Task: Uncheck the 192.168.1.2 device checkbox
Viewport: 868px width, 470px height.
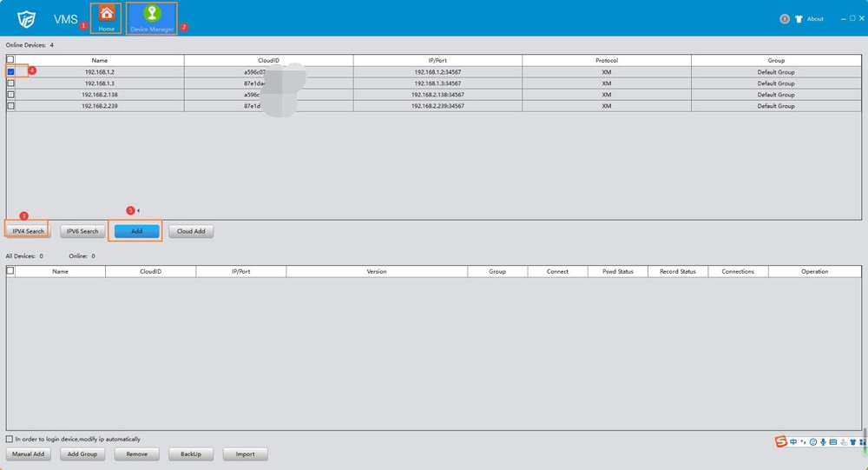Action: (x=10, y=71)
